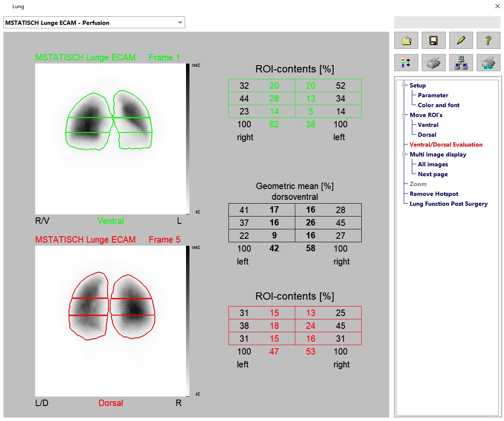The width and height of the screenshot is (504, 421).
Task: Click the network computers icon
Action: point(461,63)
